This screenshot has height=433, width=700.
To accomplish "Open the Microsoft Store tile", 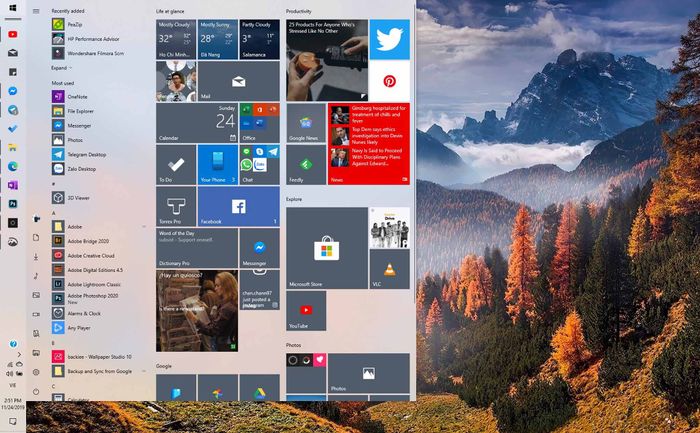I will point(327,248).
